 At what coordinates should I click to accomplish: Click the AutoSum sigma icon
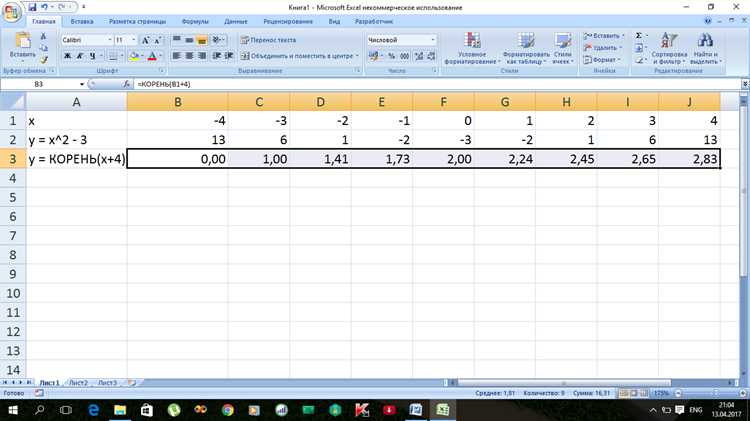pos(639,36)
